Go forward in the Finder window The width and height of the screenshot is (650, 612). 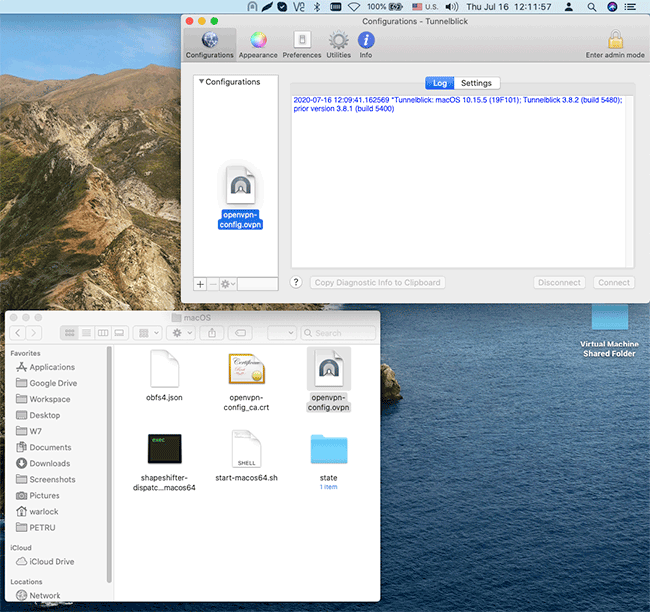34,333
